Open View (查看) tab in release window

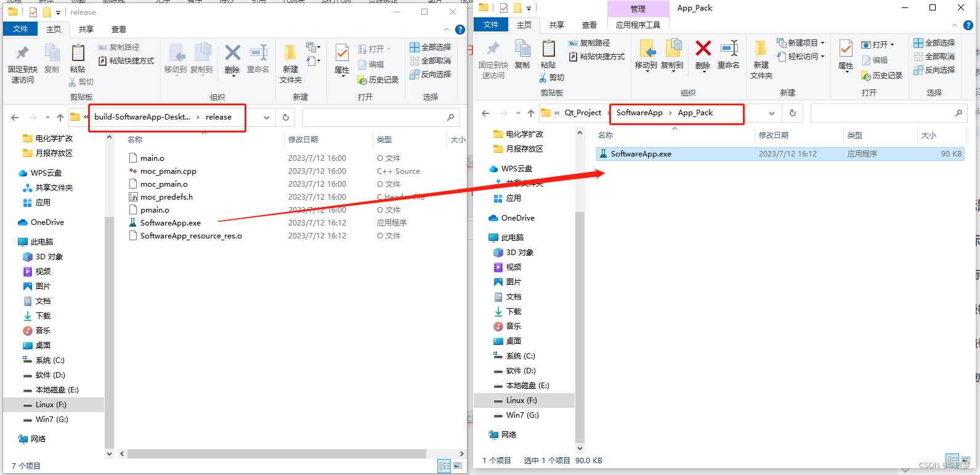119,29
